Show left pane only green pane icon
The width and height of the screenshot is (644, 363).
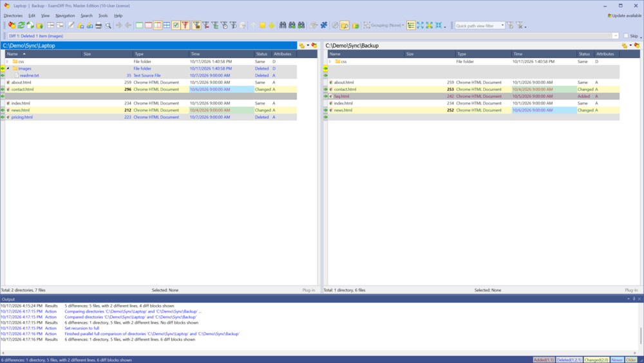(139, 26)
